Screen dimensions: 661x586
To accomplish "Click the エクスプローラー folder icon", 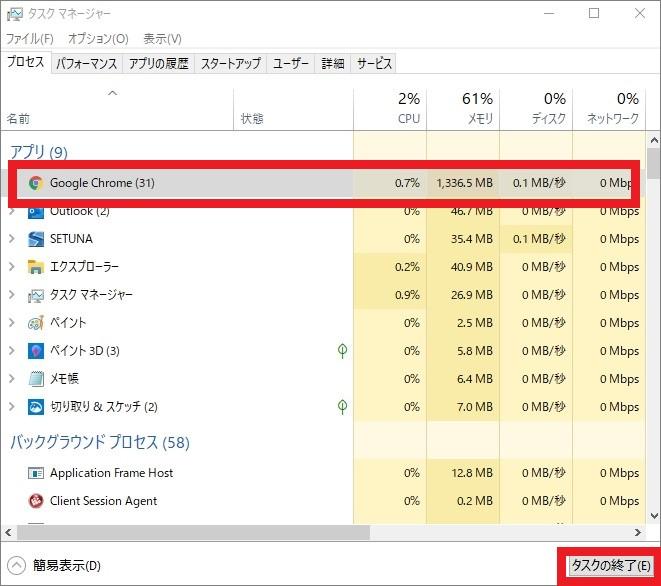I will pyautogui.click(x=36, y=267).
